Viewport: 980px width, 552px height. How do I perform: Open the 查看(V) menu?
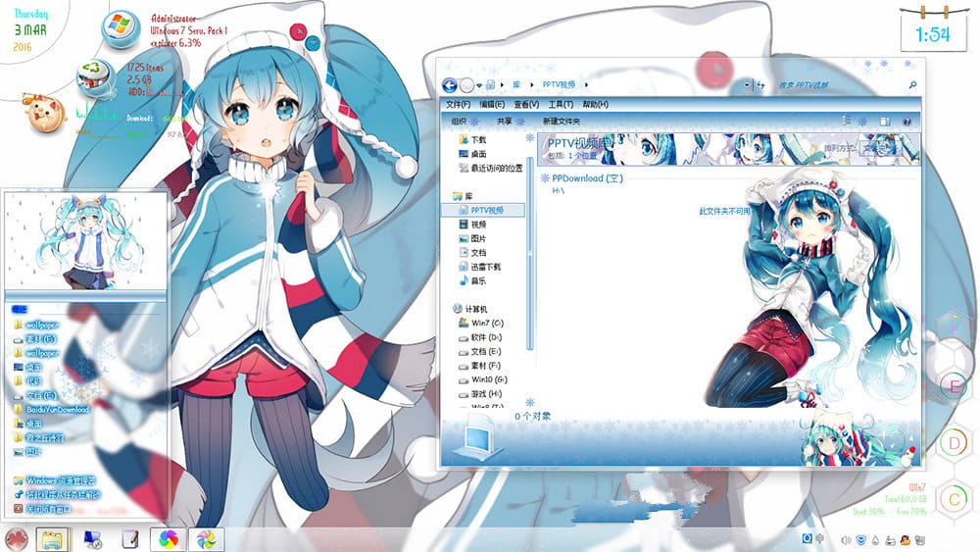click(525, 104)
